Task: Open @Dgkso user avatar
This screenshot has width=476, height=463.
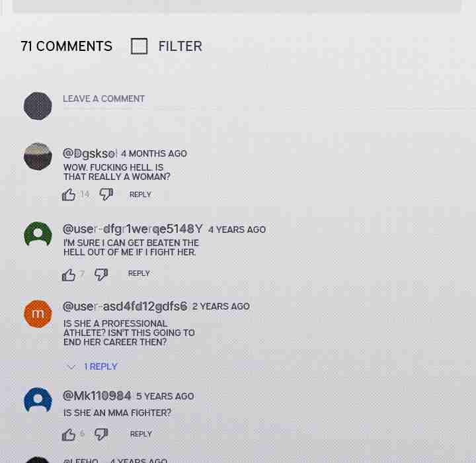Action: click(38, 157)
